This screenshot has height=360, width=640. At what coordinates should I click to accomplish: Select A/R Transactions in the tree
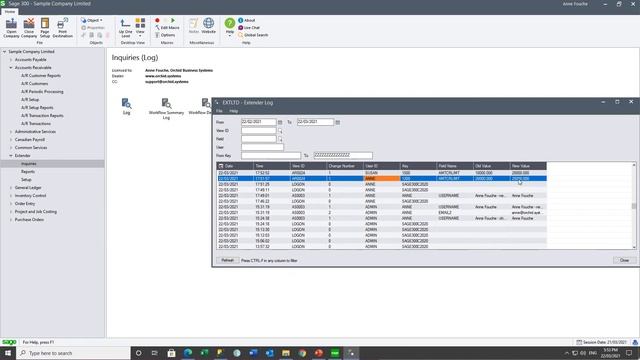(36, 124)
